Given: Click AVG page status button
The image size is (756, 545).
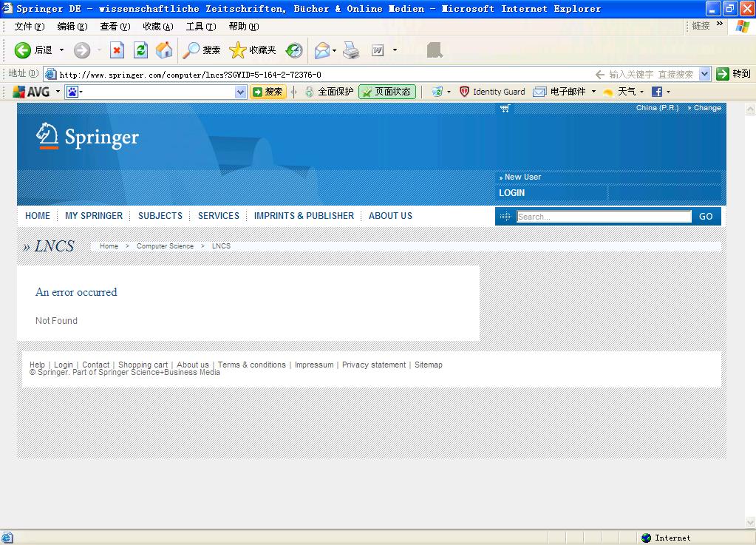Looking at the screenshot, I should 387,92.
